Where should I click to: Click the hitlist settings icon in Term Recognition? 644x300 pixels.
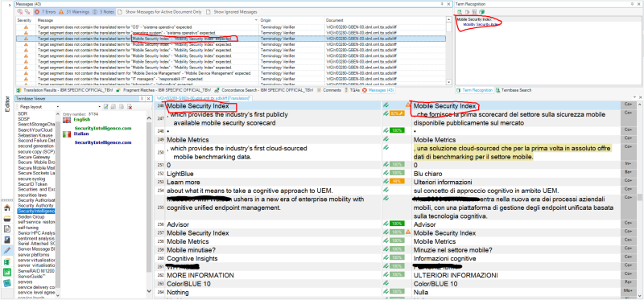tap(474, 11)
